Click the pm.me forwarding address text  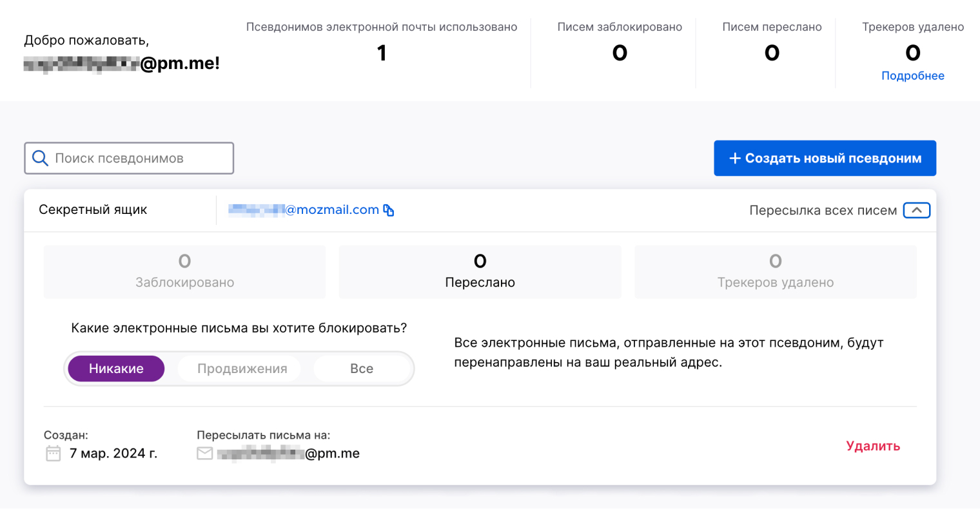coord(288,454)
